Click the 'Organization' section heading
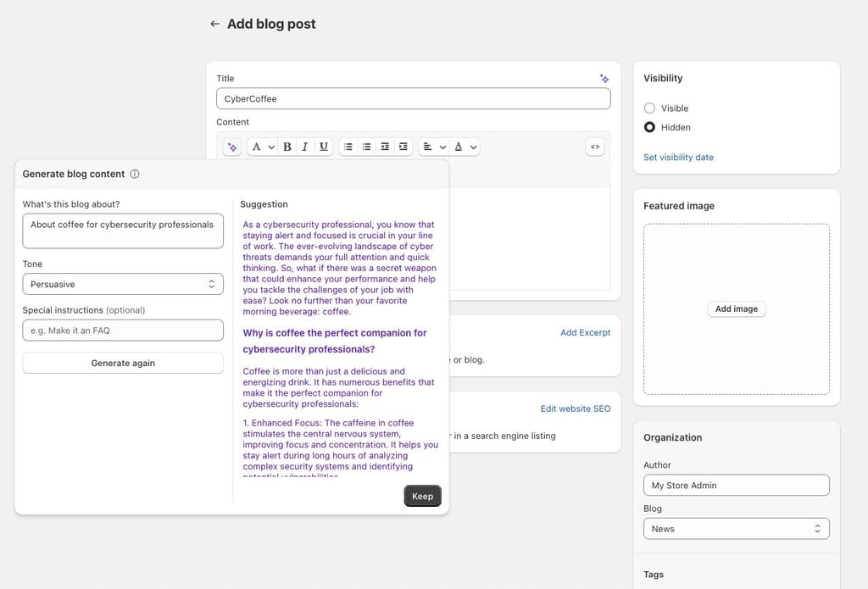The width and height of the screenshot is (868, 589). tap(672, 437)
